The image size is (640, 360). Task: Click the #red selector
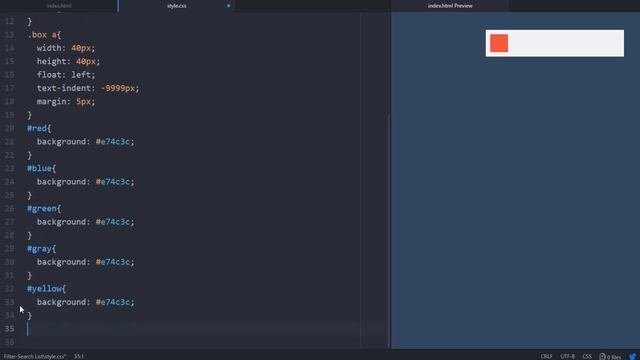pos(37,128)
